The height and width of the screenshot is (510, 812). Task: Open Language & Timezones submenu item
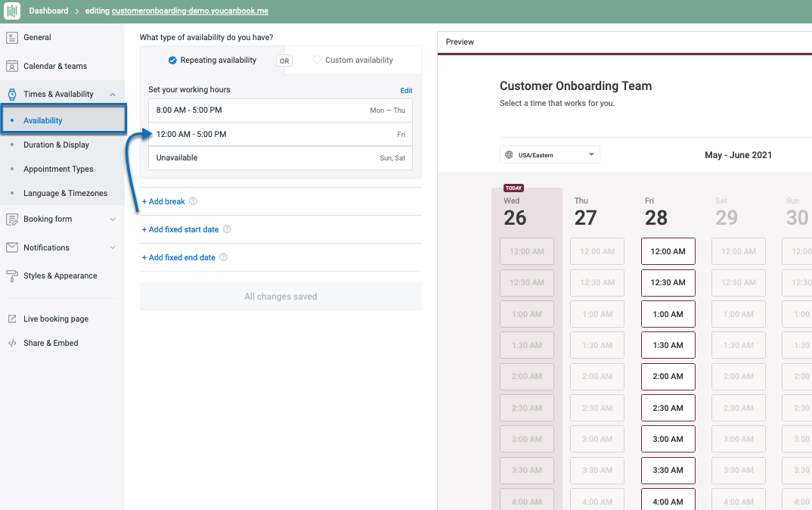[x=65, y=193]
